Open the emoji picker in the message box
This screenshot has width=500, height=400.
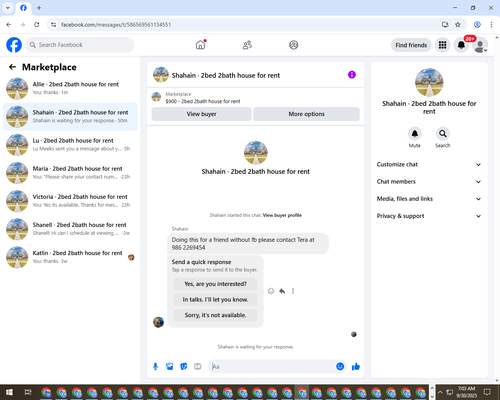tap(340, 367)
